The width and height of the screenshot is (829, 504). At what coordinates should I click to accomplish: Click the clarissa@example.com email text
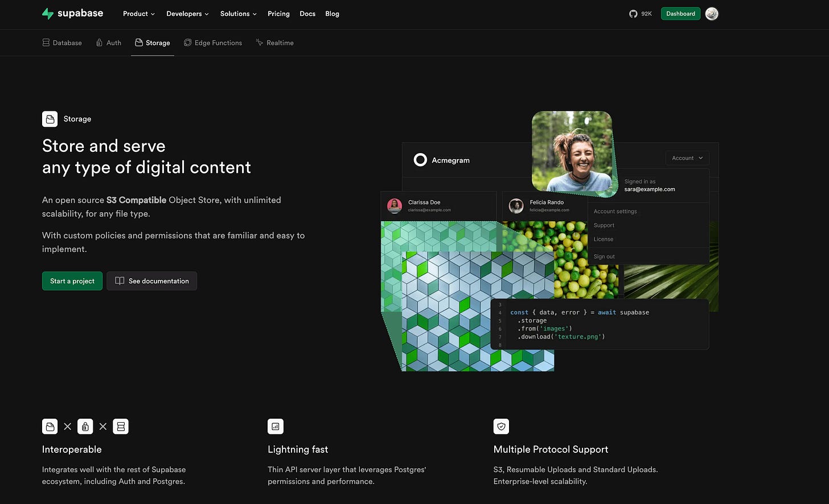429,210
